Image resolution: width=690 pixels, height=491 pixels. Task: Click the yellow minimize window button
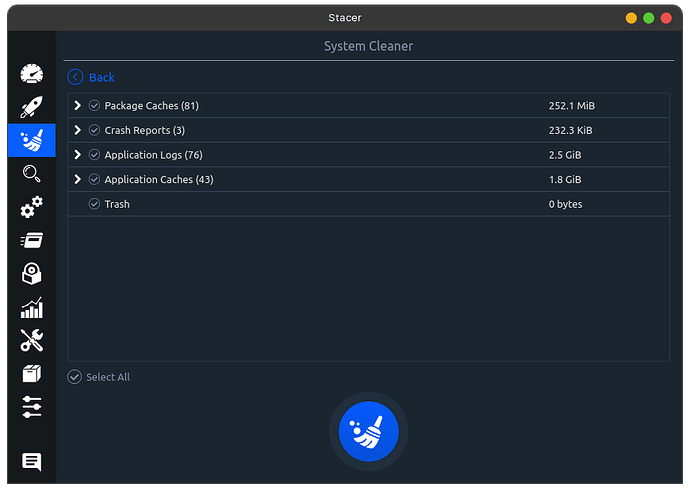tap(631, 18)
